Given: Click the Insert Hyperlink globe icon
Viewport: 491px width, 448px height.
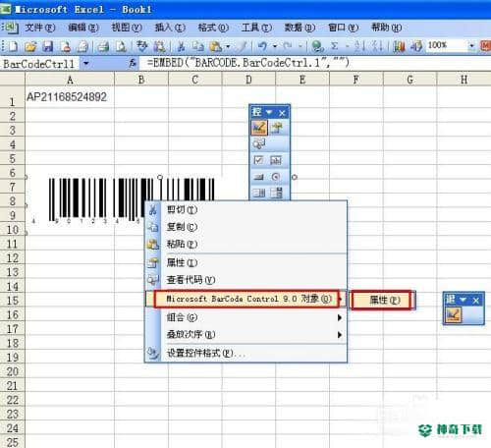Looking at the screenshot, I should [317, 46].
